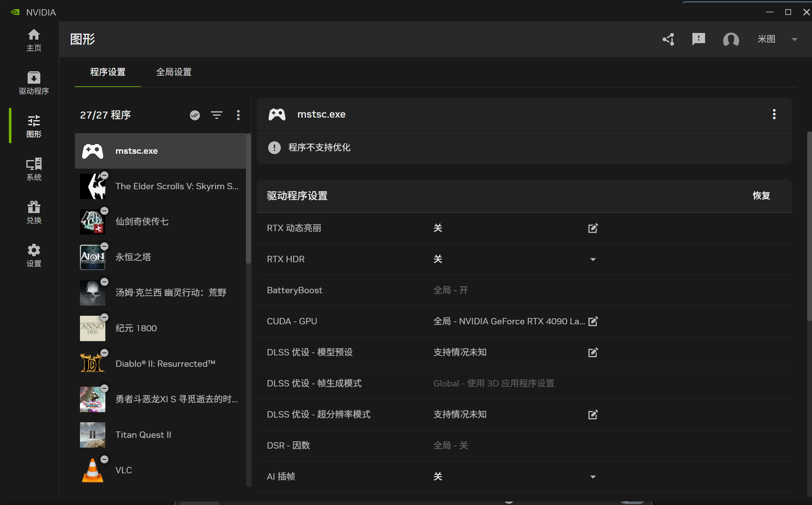
Task: Switch to the 全局设置 tab
Action: [174, 72]
